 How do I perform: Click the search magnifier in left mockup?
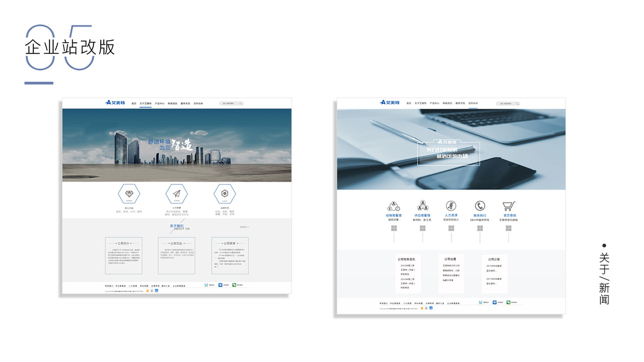pyautogui.click(x=241, y=103)
